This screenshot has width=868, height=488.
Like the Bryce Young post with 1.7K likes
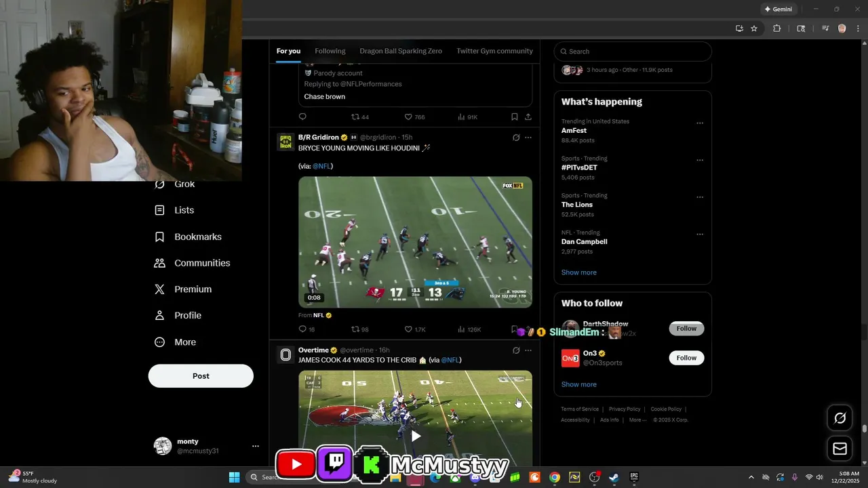[415, 329]
